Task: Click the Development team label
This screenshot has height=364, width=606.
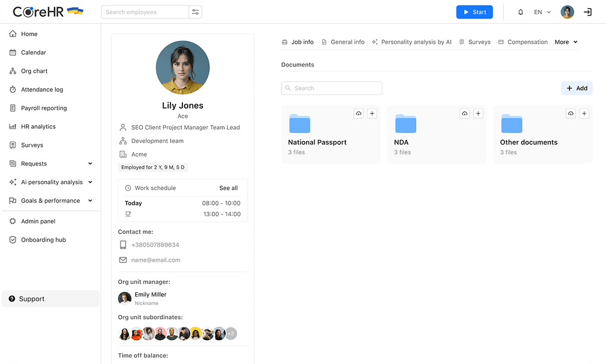Action: point(157,141)
